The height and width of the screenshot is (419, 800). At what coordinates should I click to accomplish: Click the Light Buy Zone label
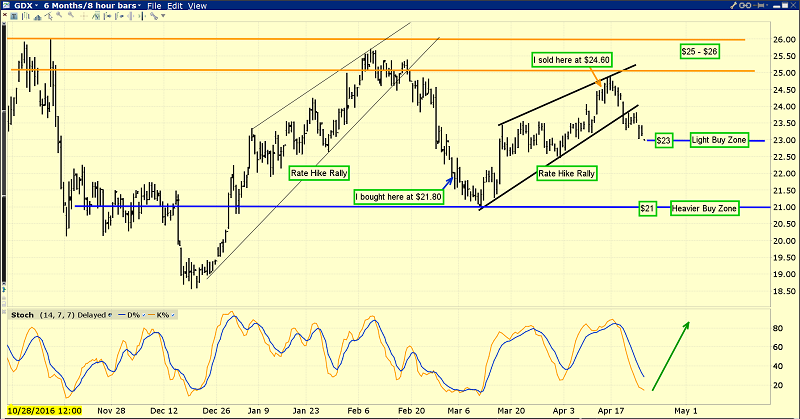(718, 141)
